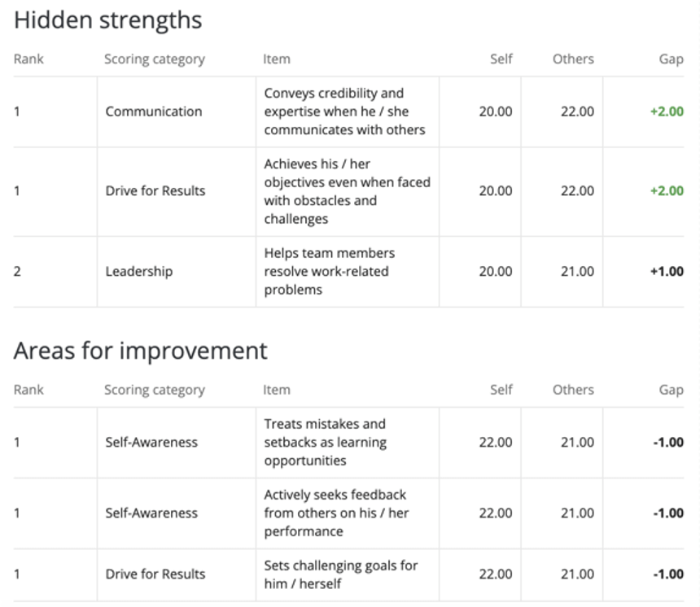Image resolution: width=700 pixels, height=607 pixels.
Task: Select the Communication scoring category cell
Action: pos(153,111)
